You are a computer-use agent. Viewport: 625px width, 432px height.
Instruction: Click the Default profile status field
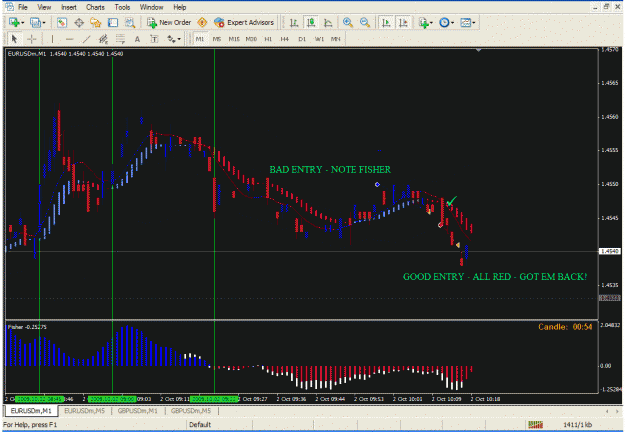point(200,425)
